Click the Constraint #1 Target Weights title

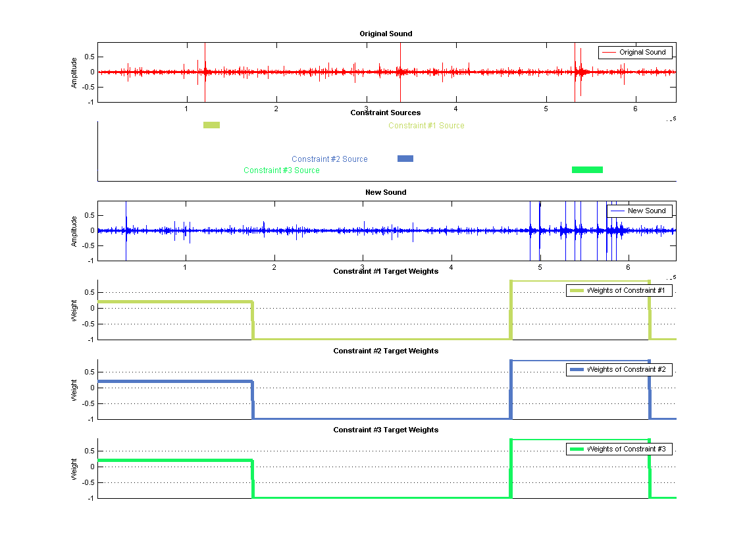coord(386,271)
